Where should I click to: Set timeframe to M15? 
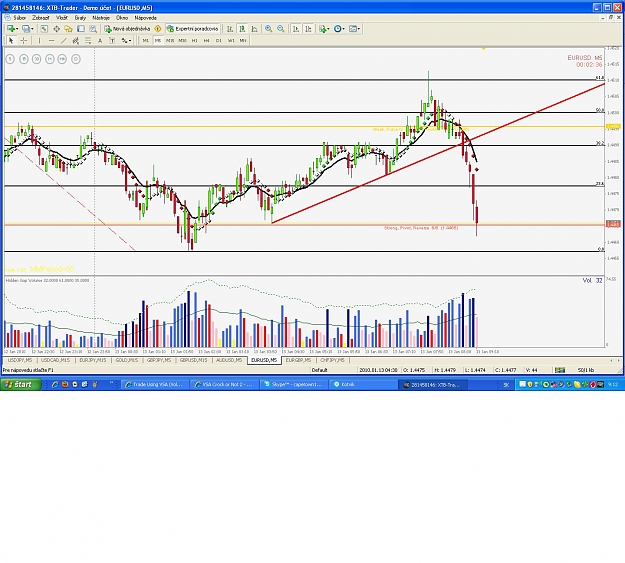coord(170,40)
